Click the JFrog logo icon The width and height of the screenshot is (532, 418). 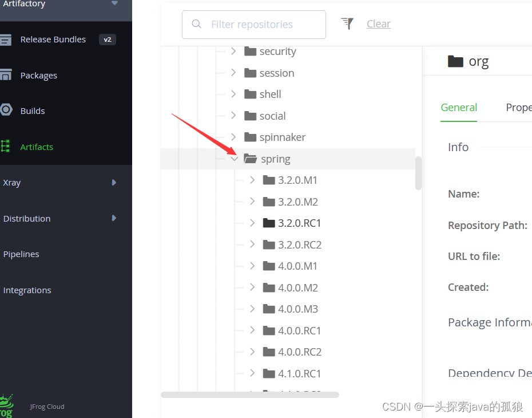coord(6,406)
